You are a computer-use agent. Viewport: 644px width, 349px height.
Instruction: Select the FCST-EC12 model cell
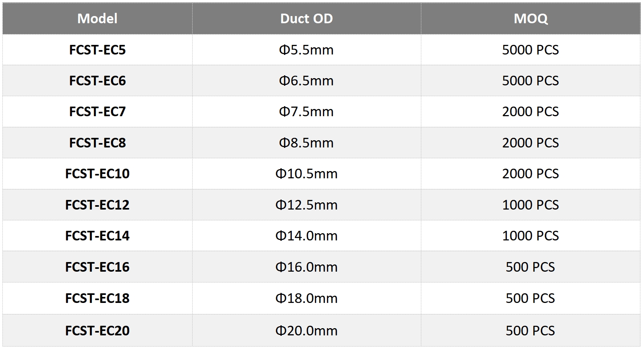pos(97,205)
